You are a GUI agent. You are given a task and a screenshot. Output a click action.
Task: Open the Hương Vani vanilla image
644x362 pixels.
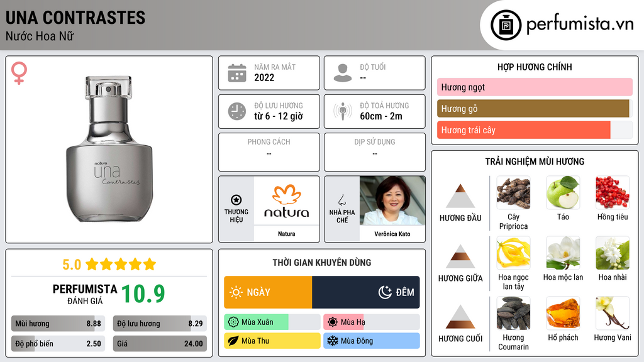click(613, 313)
